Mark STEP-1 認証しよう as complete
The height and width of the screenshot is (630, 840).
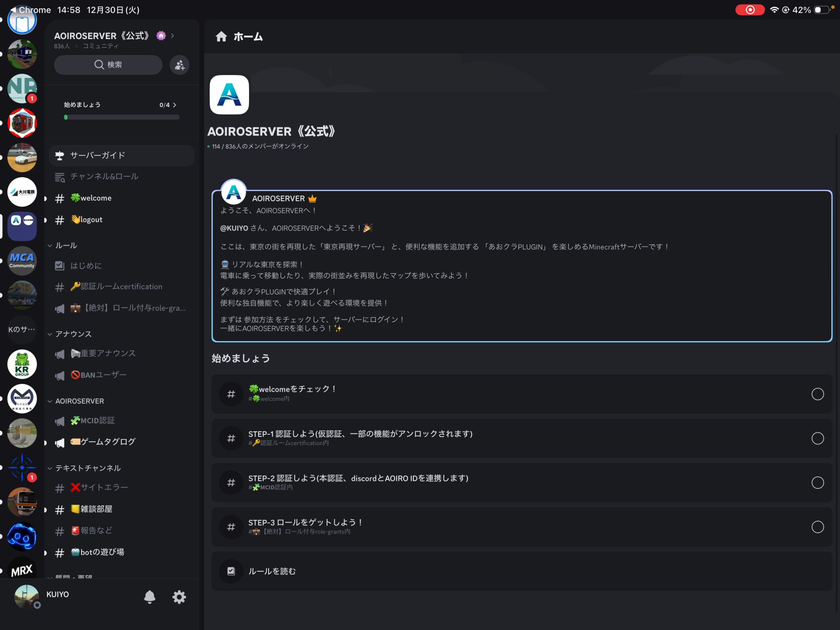pyautogui.click(x=818, y=438)
